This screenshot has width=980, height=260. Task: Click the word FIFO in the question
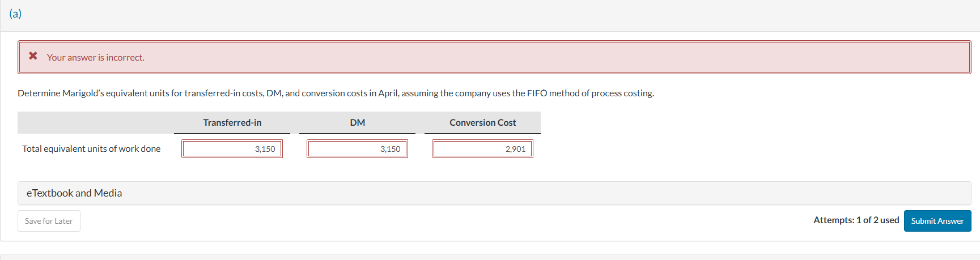537,93
